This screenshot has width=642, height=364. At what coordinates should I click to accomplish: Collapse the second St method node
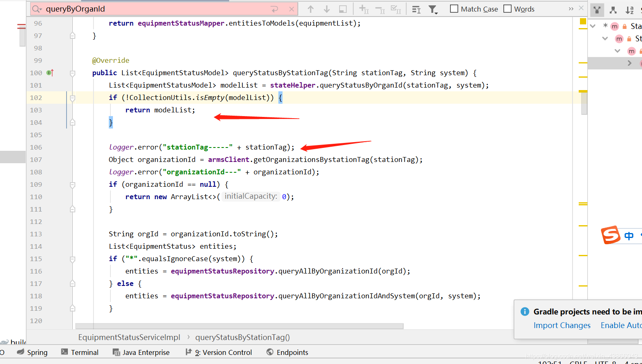pos(605,38)
